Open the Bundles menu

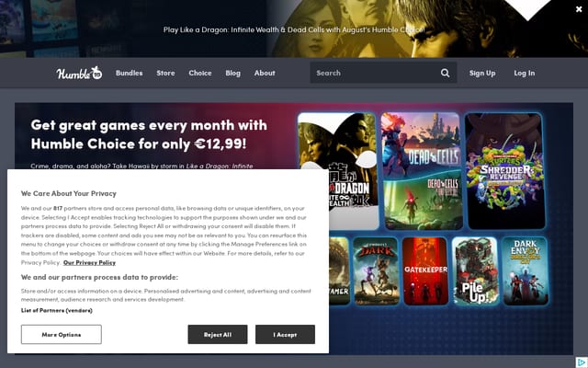click(129, 73)
